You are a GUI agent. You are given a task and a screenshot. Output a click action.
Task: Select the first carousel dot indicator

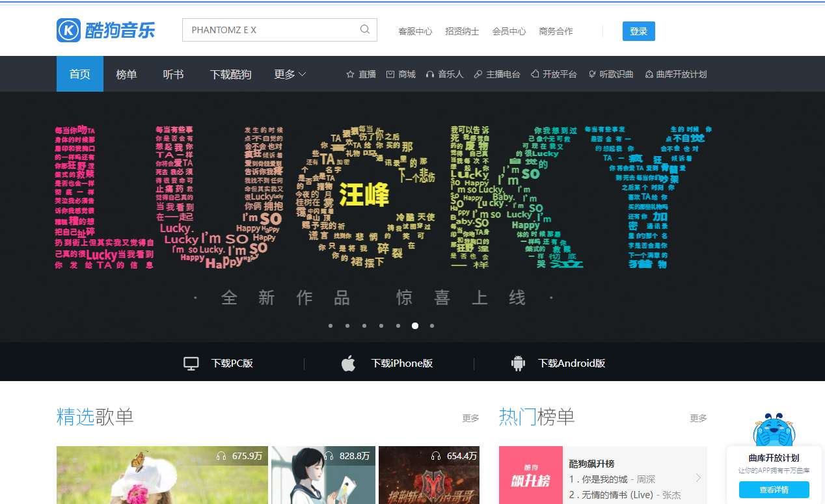[331, 326]
